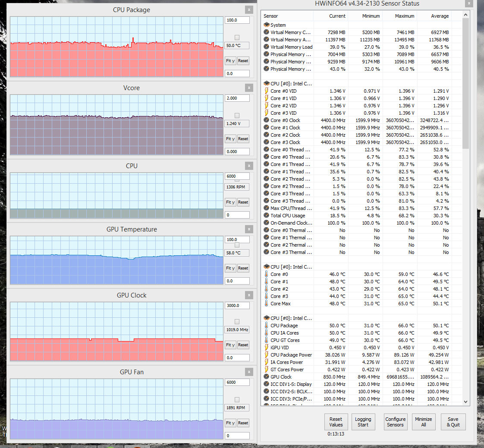
Task: Click the CPU Package thermometer icon
Action: click(267, 325)
